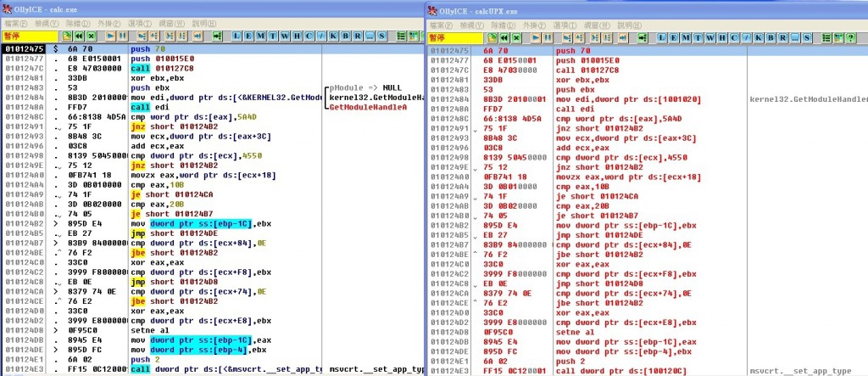Restart program button in calc.exe window
This screenshot has height=376, width=868.
(79, 36)
